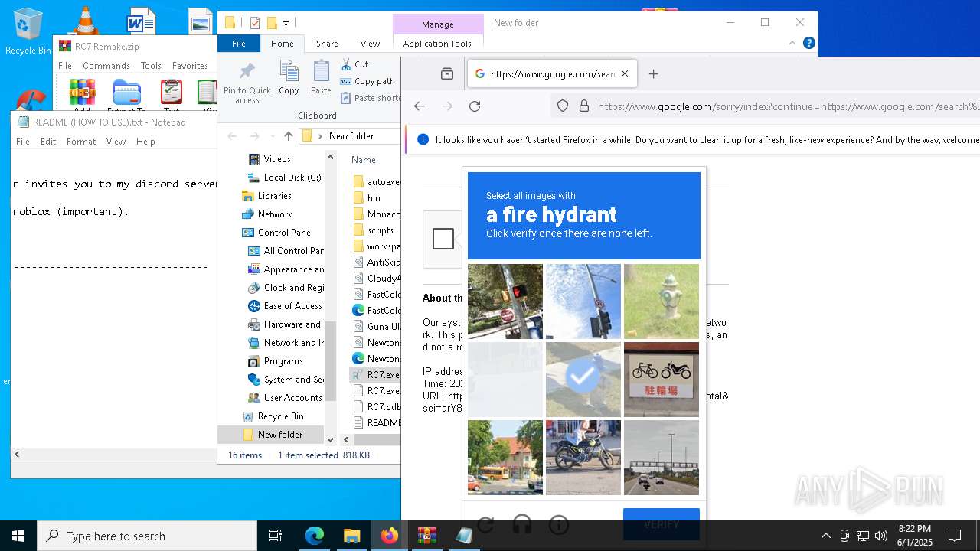Open WinRAR Commands menu

tap(106, 66)
